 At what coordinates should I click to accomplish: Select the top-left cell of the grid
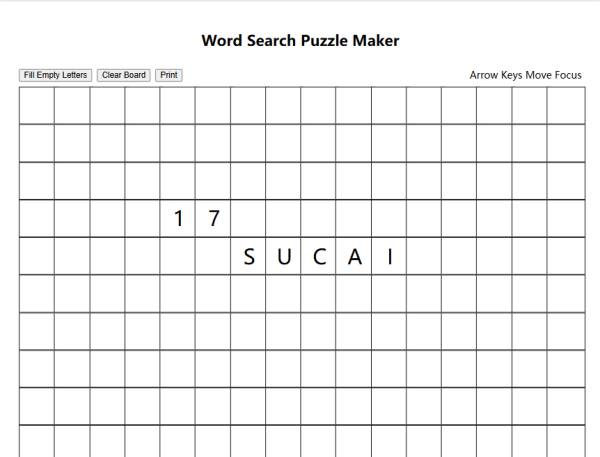[x=37, y=105]
